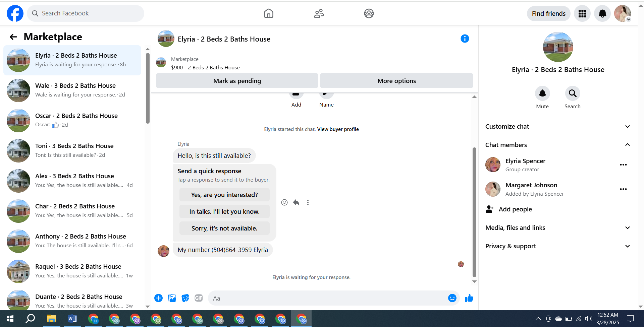Click the taskbar clock showing 12:52 AM

coord(607,319)
